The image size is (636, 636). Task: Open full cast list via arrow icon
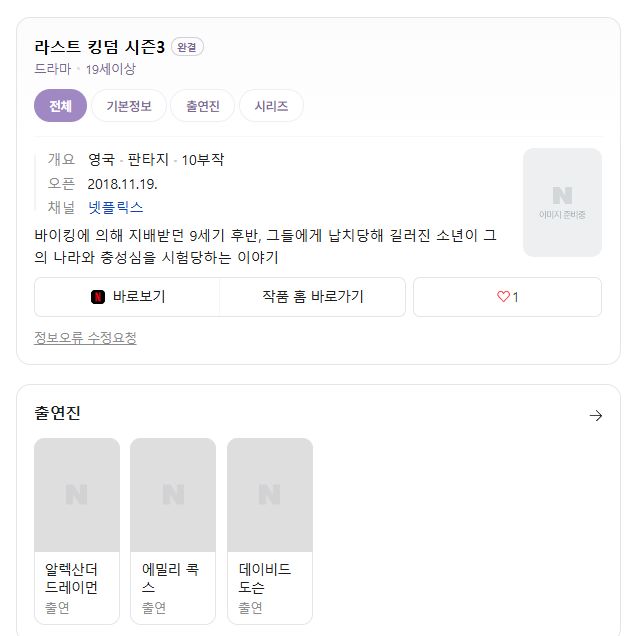pos(595,415)
